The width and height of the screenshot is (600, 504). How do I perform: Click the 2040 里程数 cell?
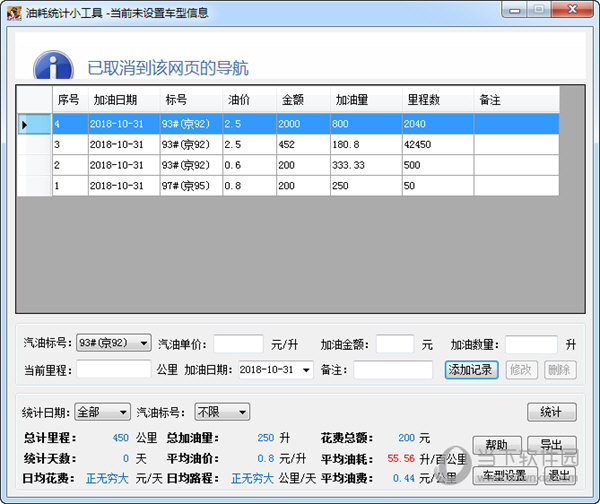point(438,124)
